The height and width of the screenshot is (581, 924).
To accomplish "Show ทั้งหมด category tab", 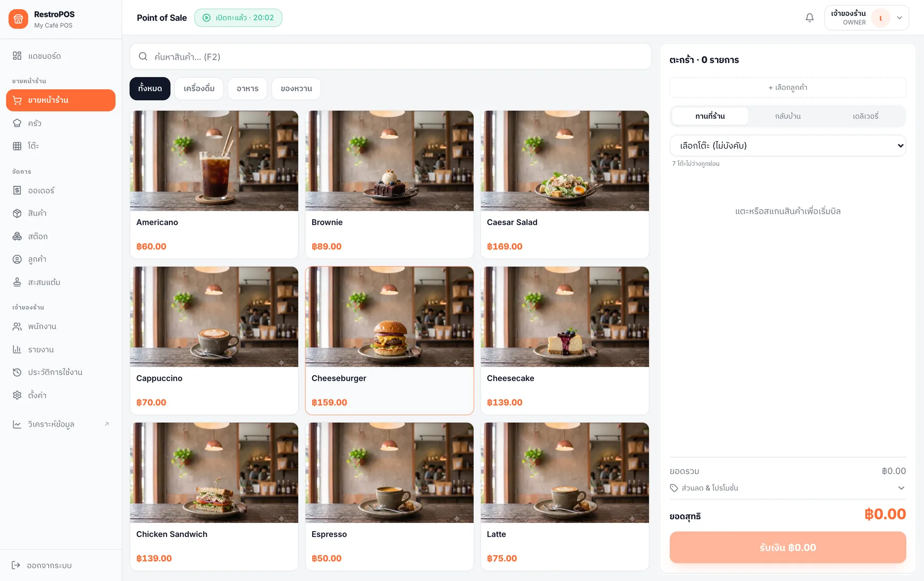I will coord(150,89).
